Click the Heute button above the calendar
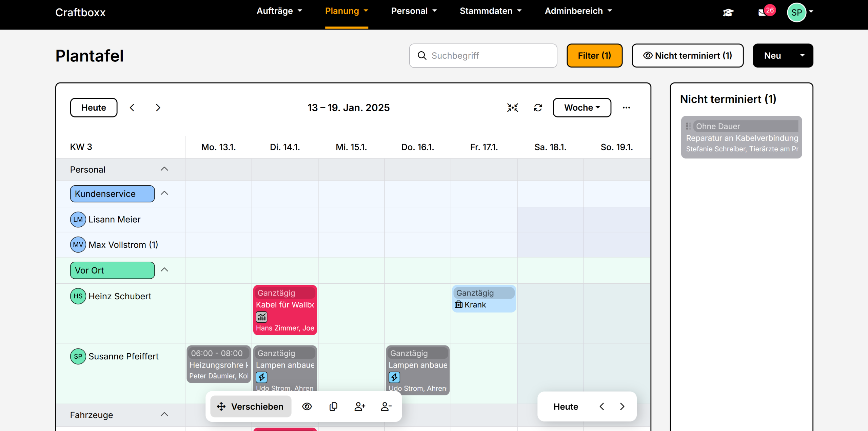Image resolution: width=868 pixels, height=431 pixels. click(x=94, y=108)
